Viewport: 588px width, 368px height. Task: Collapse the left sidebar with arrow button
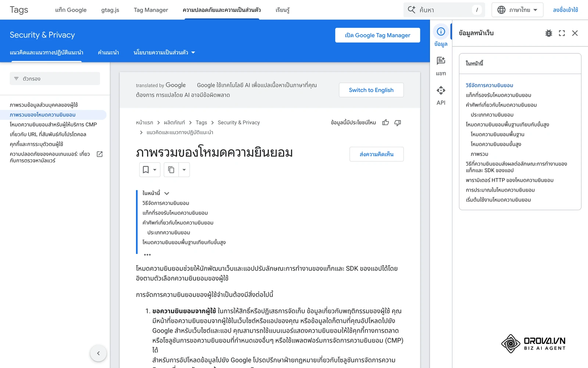tap(98, 353)
